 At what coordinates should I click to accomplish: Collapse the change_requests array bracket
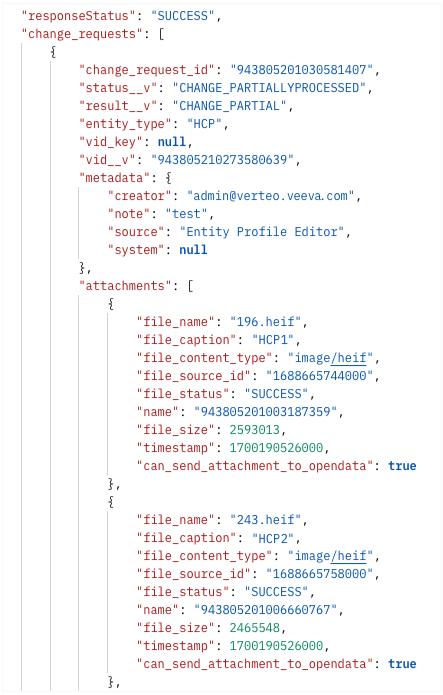[161, 34]
